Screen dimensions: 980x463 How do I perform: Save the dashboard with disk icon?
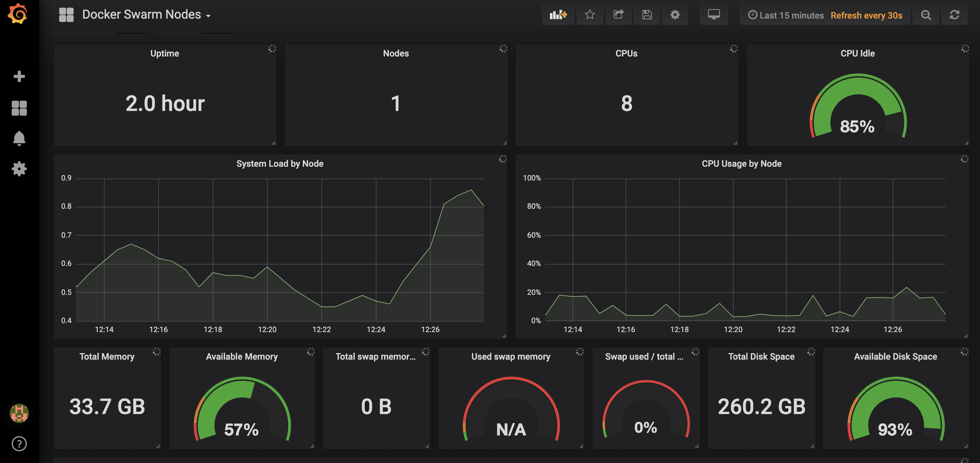pyautogui.click(x=647, y=15)
